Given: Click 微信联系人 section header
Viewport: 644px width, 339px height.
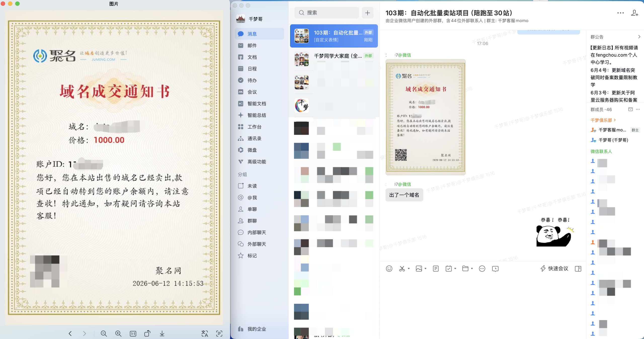Looking at the screenshot, I should (601, 151).
